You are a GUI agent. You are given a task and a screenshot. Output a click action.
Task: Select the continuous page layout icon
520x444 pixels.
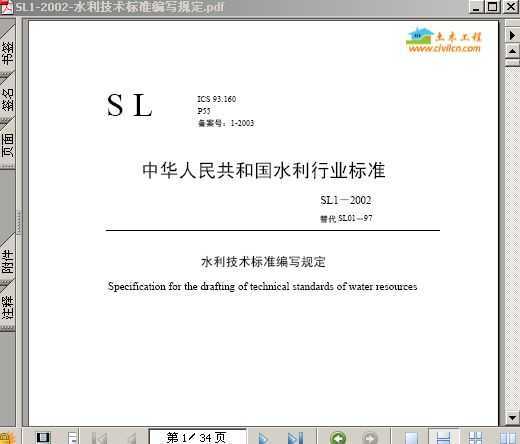(443, 437)
